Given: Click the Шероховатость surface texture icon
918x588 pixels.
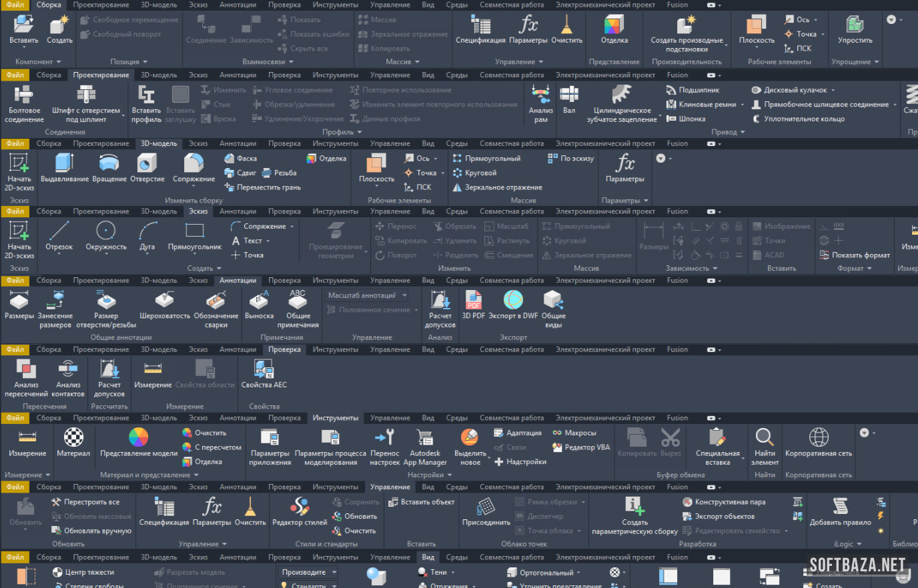Looking at the screenshot, I should [x=164, y=301].
